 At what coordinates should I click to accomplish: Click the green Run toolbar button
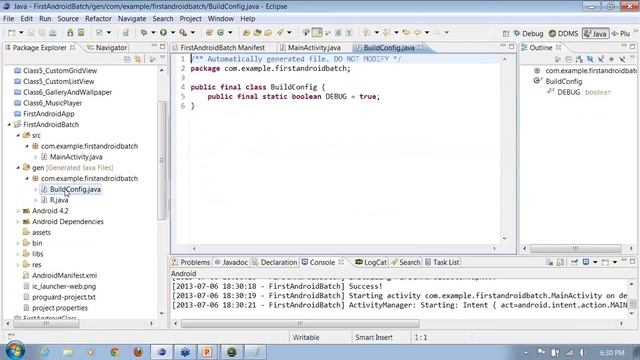pos(163,33)
